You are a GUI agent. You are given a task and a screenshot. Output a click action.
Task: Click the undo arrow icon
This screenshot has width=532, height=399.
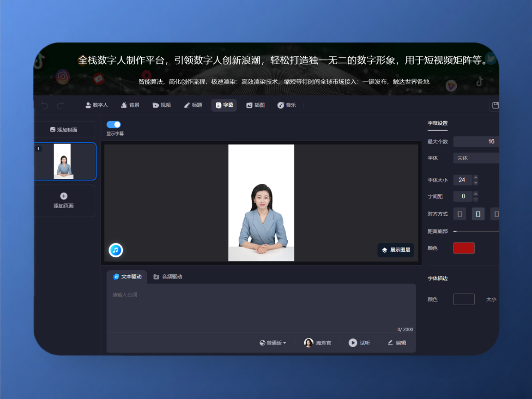click(x=44, y=105)
